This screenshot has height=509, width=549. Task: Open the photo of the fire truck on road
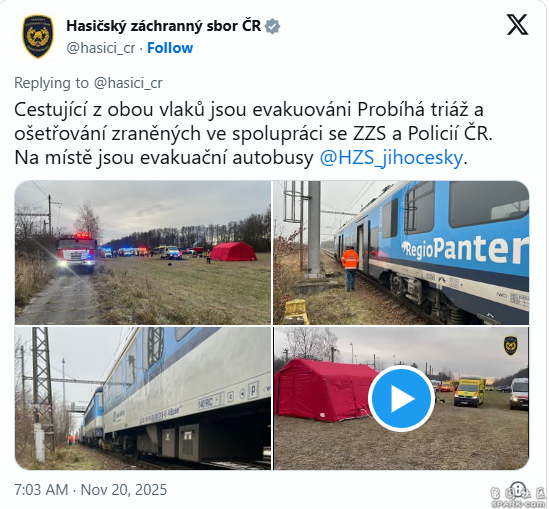[x=143, y=252]
